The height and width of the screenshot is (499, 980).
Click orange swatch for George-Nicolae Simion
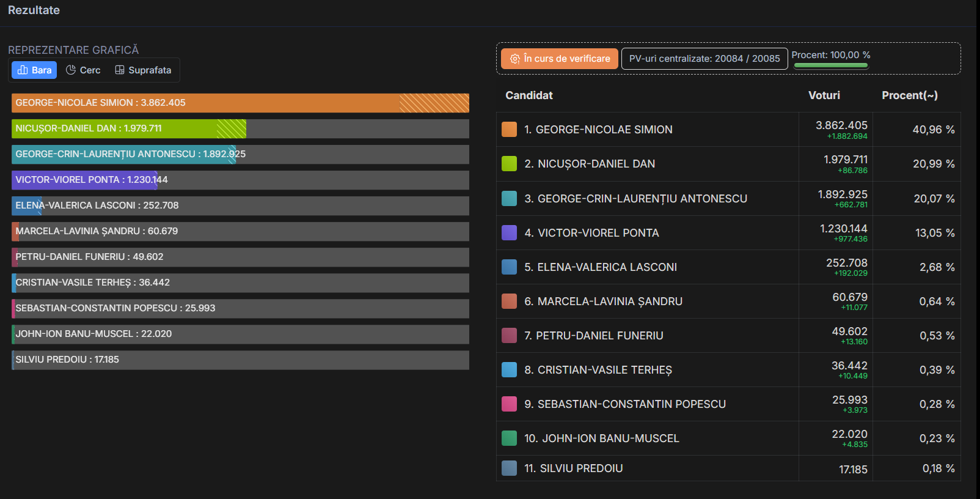509,130
